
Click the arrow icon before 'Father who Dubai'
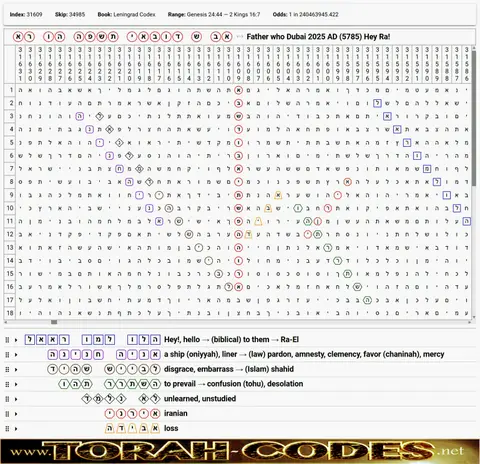pyautogui.click(x=239, y=37)
